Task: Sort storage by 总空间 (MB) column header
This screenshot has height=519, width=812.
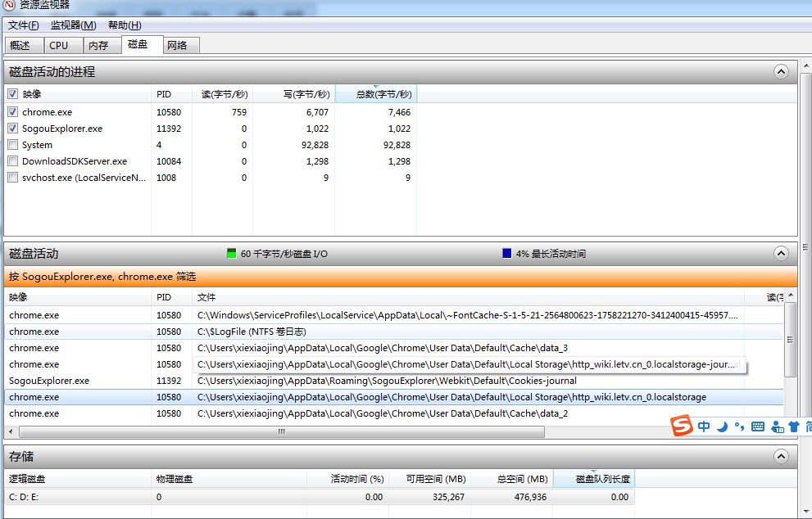Action: tap(512, 479)
